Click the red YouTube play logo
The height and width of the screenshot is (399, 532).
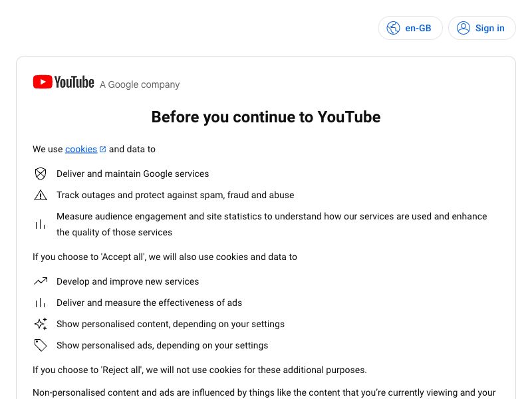[x=43, y=82]
